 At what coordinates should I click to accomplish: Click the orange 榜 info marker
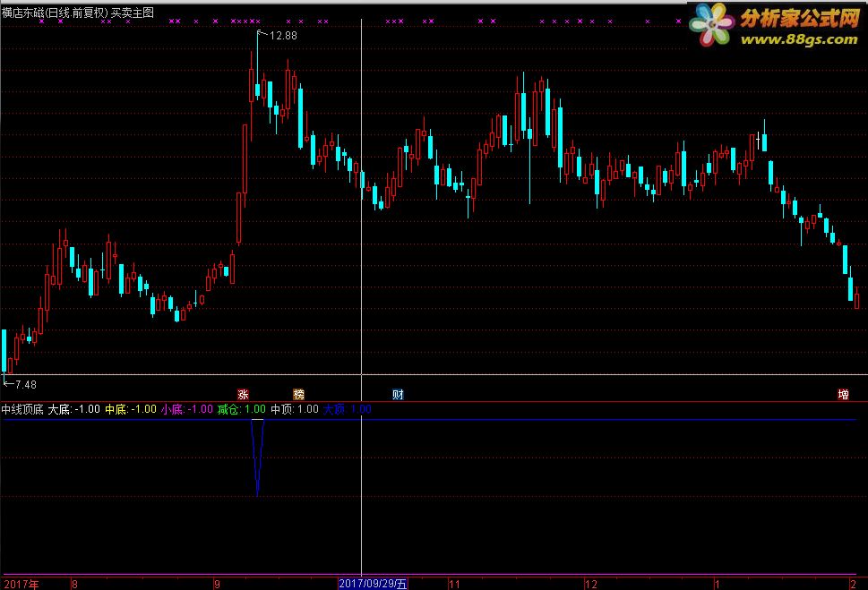[x=299, y=395]
